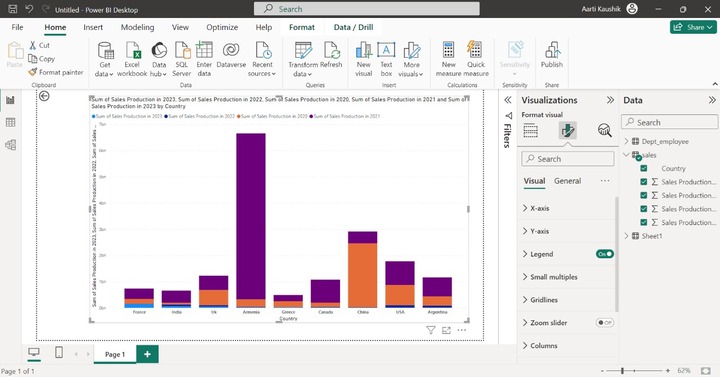Uncheck the third Sales Production field

point(644,209)
